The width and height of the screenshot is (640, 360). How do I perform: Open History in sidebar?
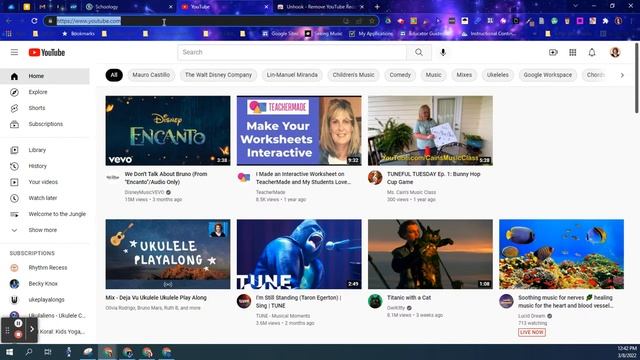(x=45, y=166)
